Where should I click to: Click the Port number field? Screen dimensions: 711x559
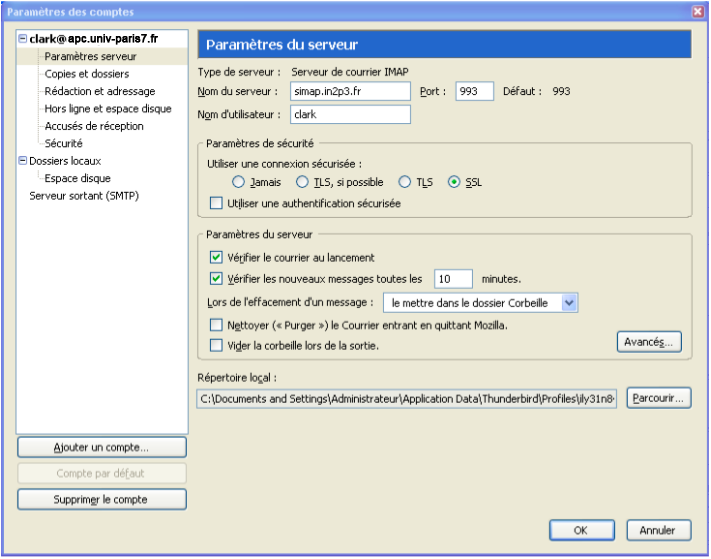(474, 91)
